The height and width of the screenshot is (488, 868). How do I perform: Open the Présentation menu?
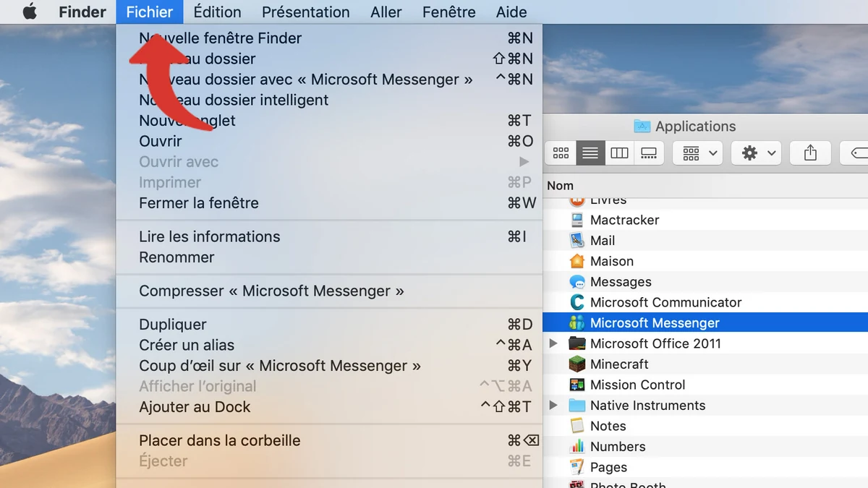click(x=305, y=12)
